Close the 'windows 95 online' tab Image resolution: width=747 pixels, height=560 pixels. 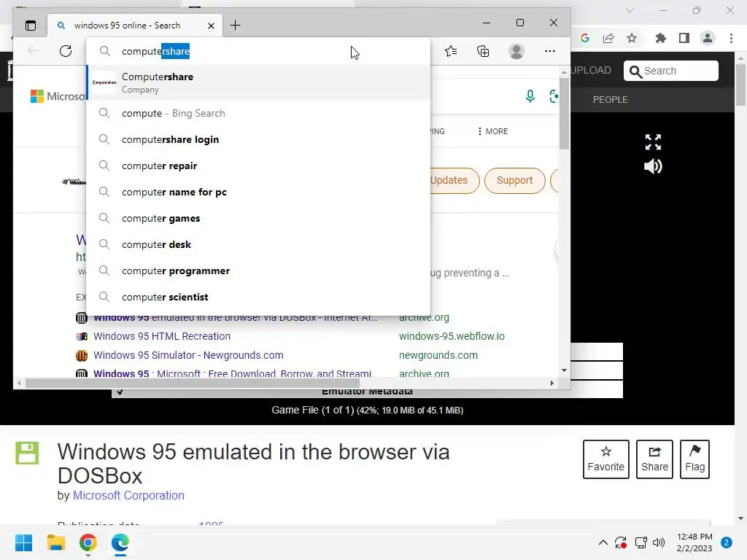211,26
